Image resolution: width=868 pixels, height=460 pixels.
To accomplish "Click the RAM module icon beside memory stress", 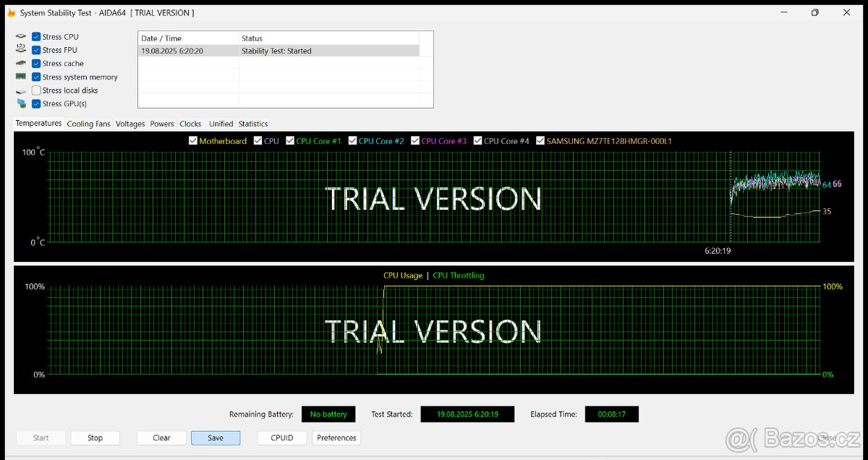I will [x=21, y=77].
